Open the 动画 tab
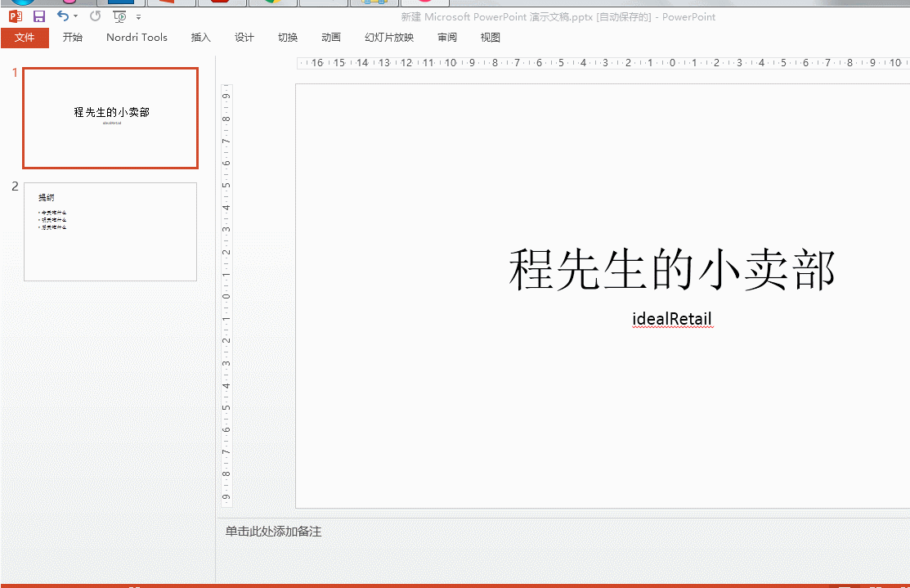 coord(330,37)
